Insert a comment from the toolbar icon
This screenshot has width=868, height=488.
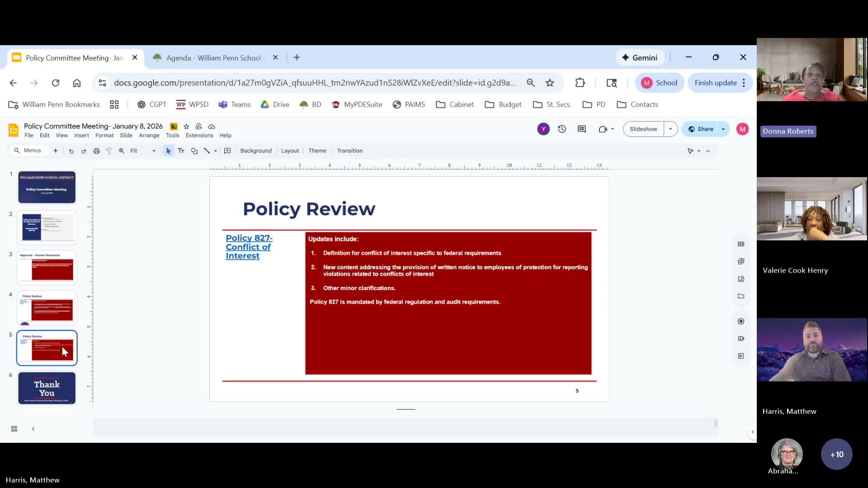point(227,151)
